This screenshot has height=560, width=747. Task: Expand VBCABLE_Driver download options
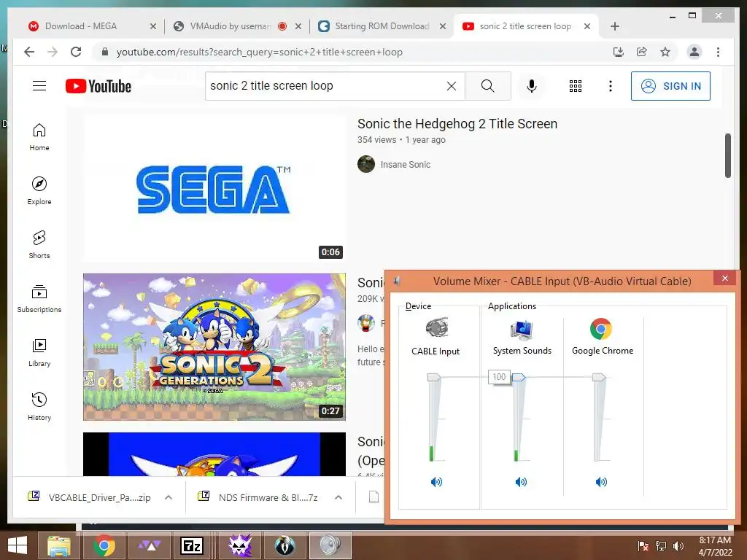tap(169, 497)
